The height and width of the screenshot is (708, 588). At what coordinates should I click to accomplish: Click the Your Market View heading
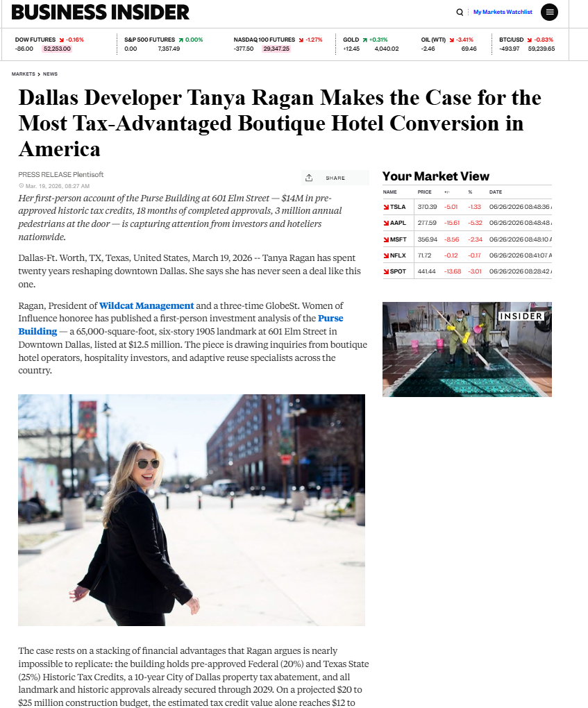(x=436, y=176)
